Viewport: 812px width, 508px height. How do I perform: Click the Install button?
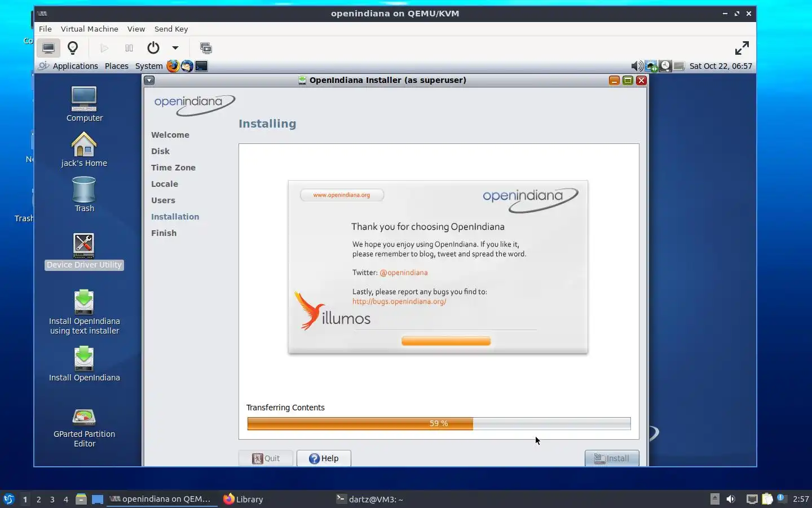(612, 458)
